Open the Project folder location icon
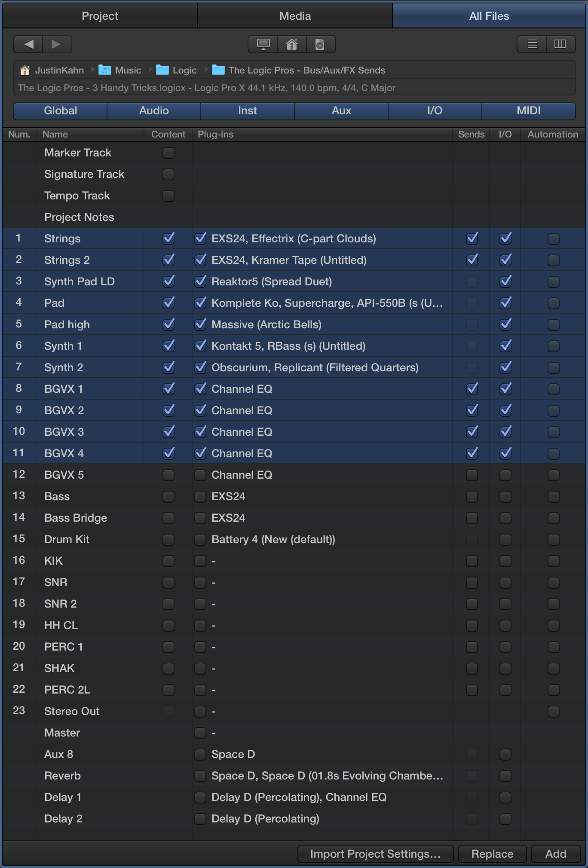 tap(320, 44)
